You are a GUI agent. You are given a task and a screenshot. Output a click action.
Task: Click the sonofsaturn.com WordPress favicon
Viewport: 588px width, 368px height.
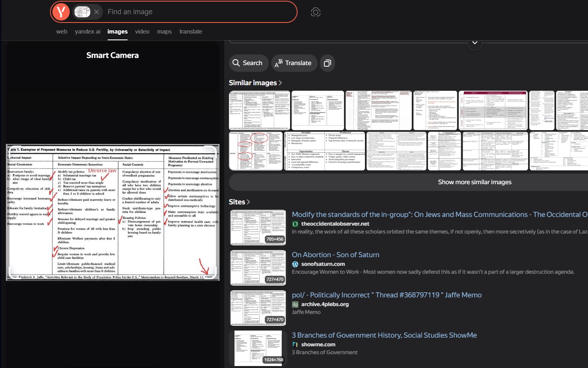[x=295, y=264]
